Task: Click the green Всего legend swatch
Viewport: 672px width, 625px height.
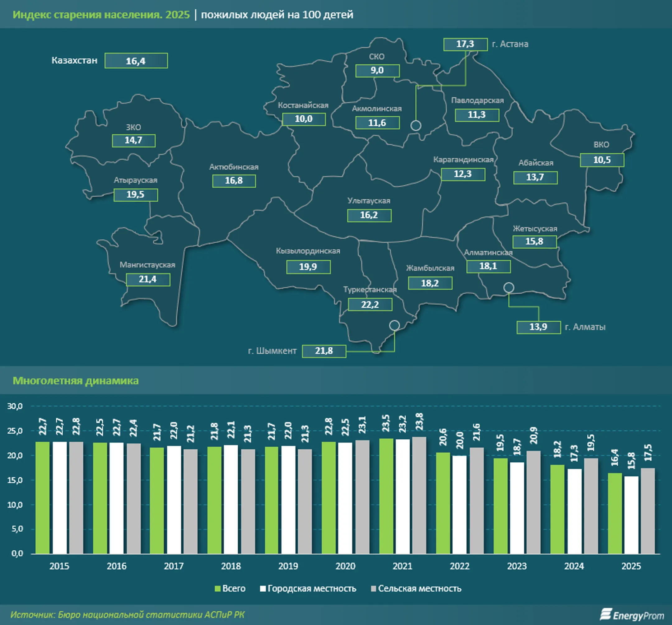Action: coord(217,589)
